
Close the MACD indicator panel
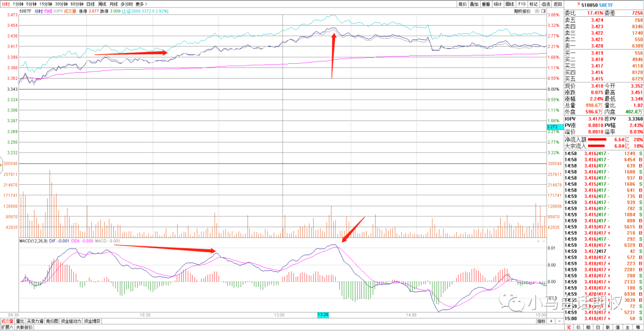click(543, 242)
